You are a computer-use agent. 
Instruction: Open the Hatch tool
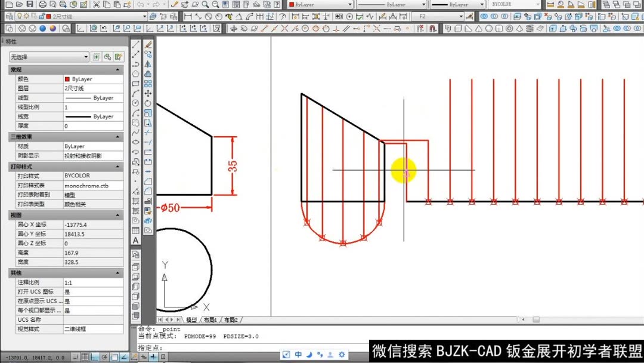(137, 202)
